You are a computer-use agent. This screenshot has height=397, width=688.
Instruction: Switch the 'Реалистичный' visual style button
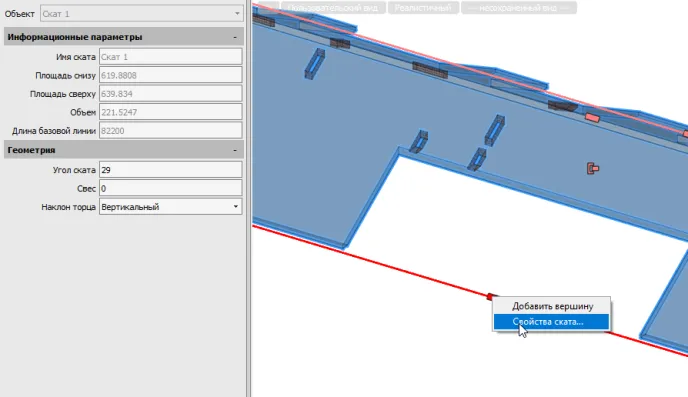pos(423,7)
